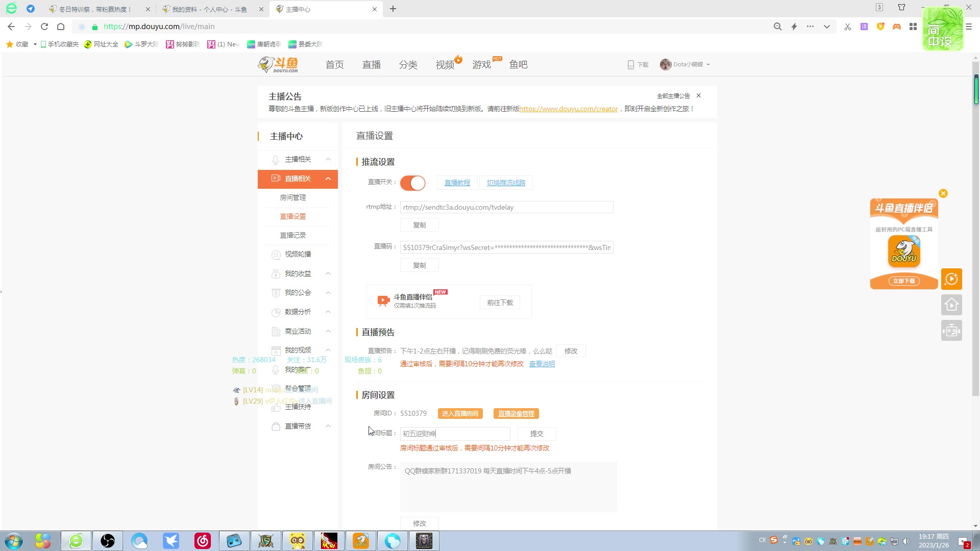Copy the rtmp address with 复制 button
The height and width of the screenshot is (551, 980).
pos(420,225)
